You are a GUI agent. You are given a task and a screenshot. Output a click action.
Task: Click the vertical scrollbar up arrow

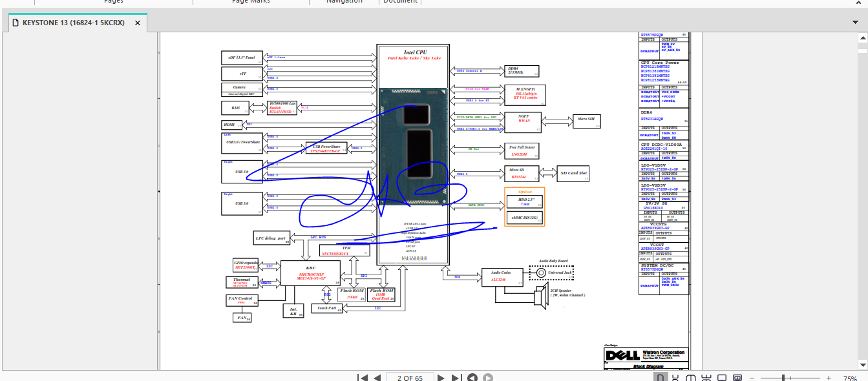pos(863,37)
